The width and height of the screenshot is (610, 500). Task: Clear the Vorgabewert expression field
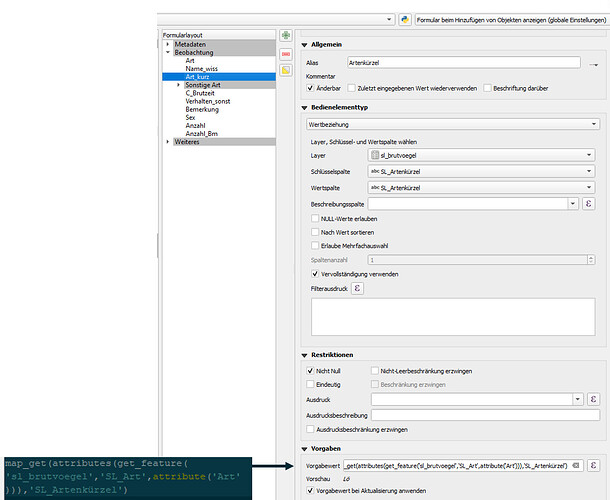(576, 465)
